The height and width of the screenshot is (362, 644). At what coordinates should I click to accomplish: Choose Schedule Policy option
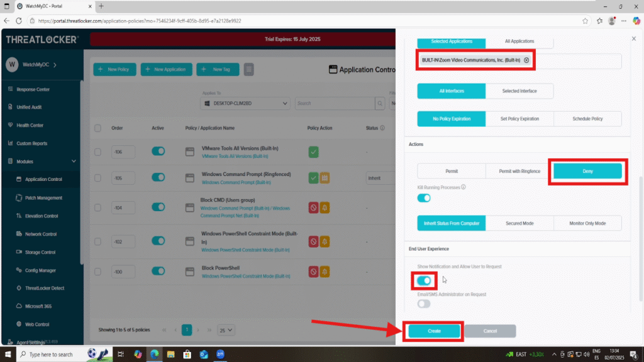pyautogui.click(x=587, y=119)
